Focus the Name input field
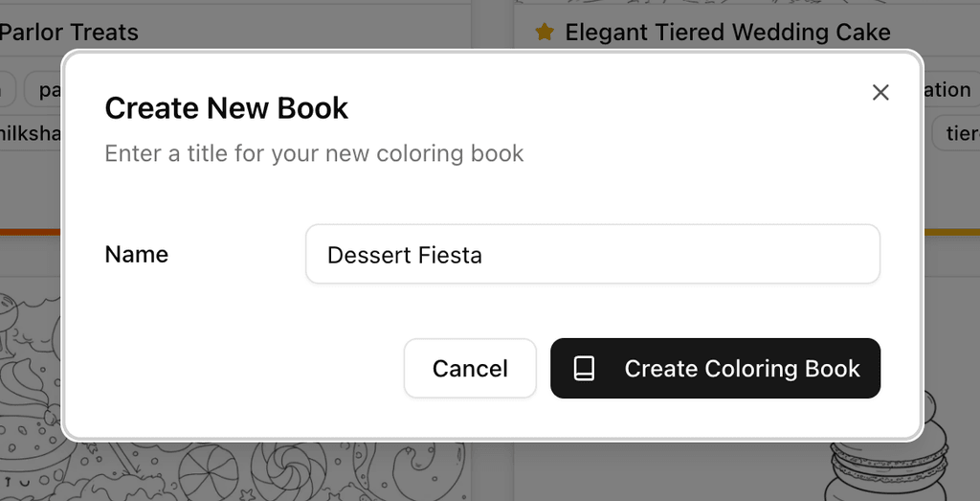980x501 pixels. [592, 255]
